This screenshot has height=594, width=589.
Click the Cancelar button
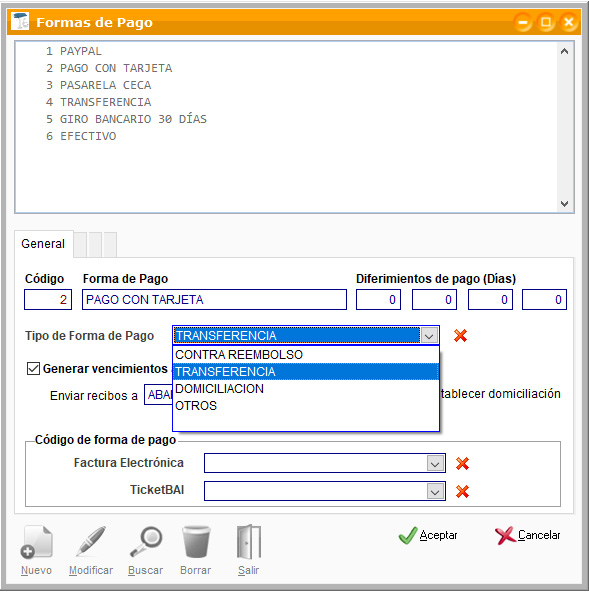528,535
